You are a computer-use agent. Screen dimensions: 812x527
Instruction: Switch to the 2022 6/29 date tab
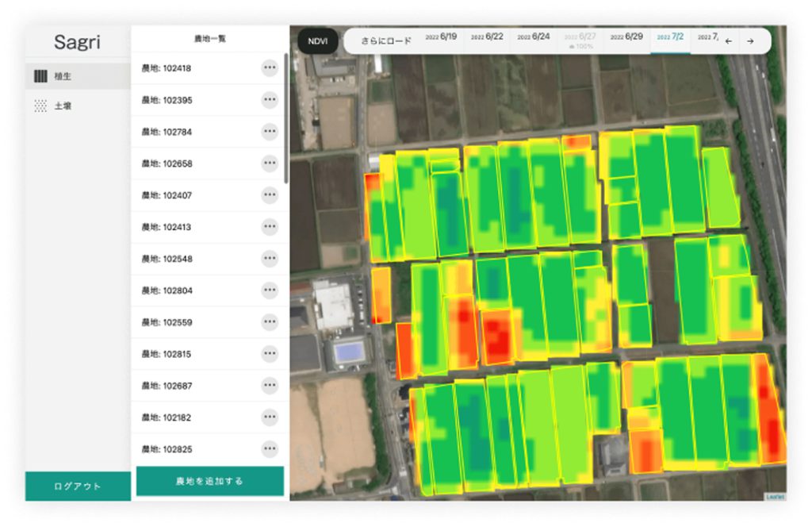point(626,37)
